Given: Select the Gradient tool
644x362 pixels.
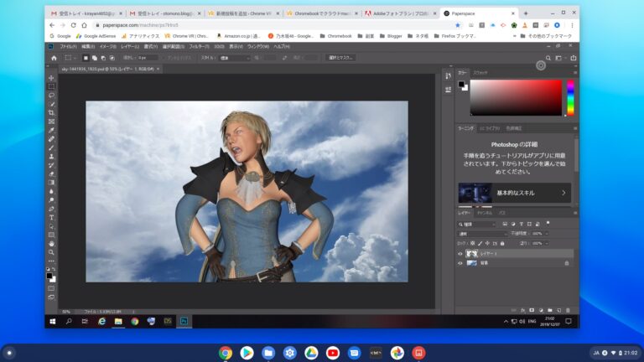Looking at the screenshot, I should click(x=51, y=183).
